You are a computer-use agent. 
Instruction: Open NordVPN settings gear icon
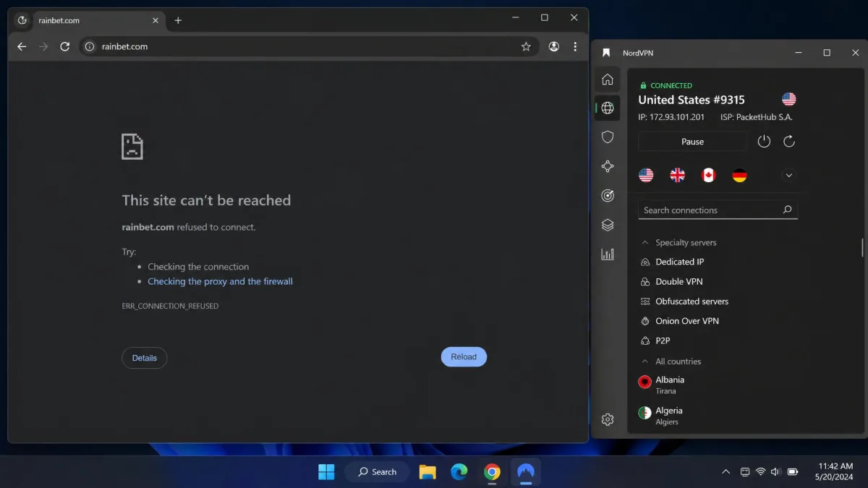point(608,419)
